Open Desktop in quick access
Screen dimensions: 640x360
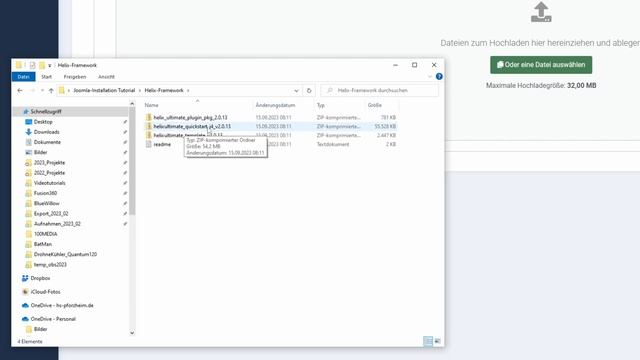pyautogui.click(x=43, y=122)
